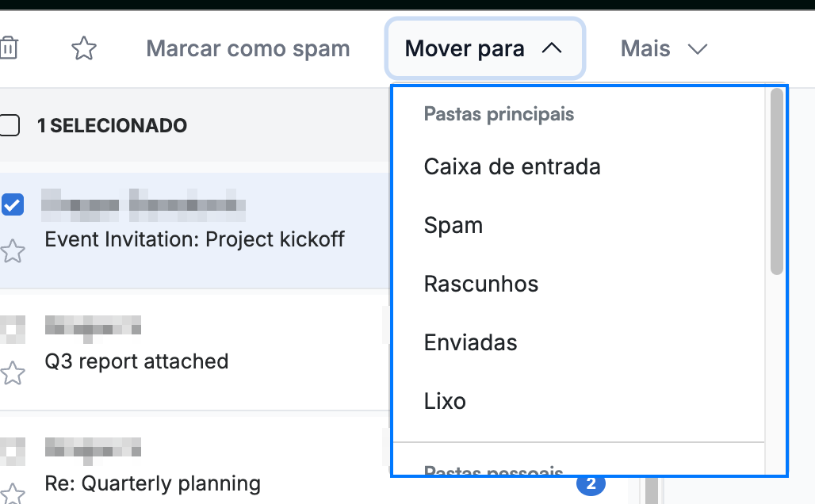
Task: Star the Re: Quarterly planning email
Action: 12,494
